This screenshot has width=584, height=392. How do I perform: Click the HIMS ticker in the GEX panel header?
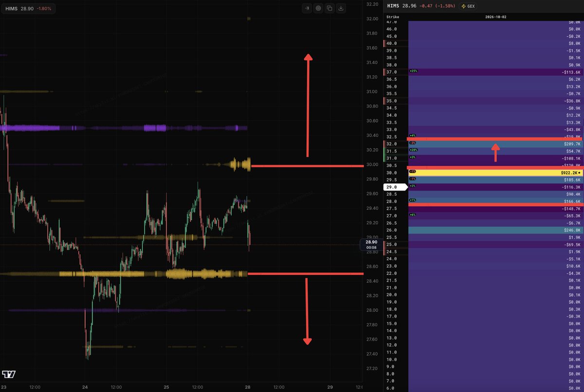pyautogui.click(x=393, y=7)
